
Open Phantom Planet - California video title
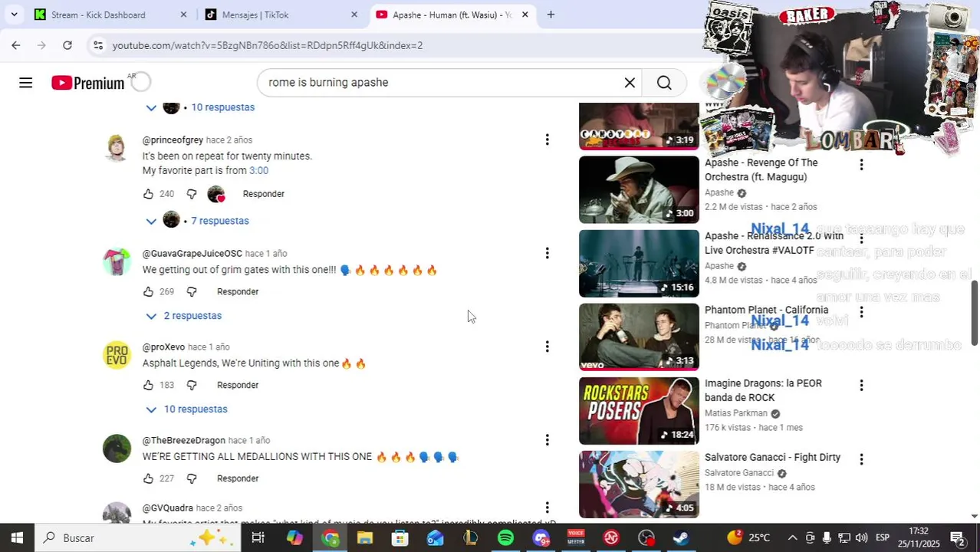[767, 310]
